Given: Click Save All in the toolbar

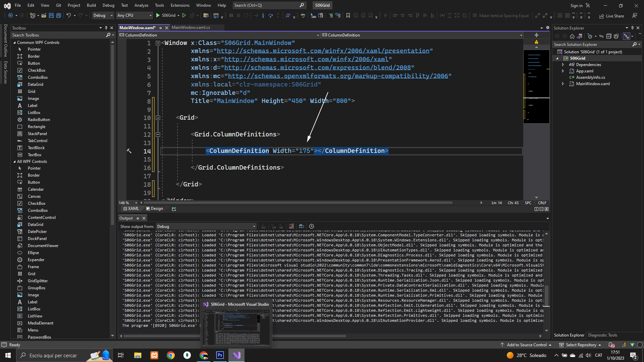Looking at the screenshot, I should pyautogui.click(x=58, y=15).
